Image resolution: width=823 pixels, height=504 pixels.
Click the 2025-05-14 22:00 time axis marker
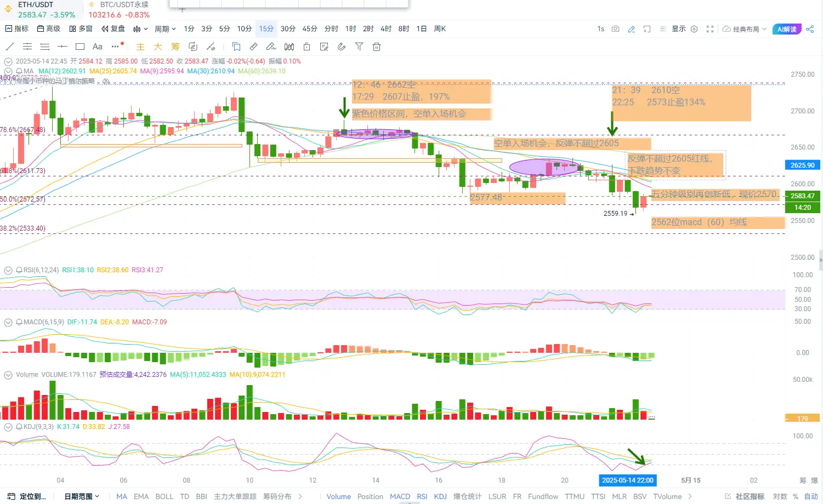pyautogui.click(x=627, y=480)
